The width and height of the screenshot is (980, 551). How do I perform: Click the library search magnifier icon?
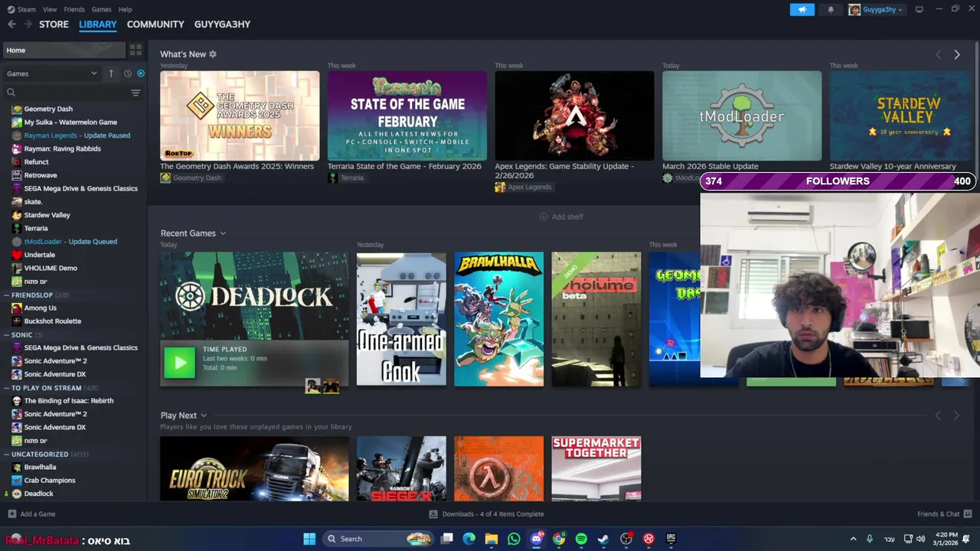pos(11,93)
